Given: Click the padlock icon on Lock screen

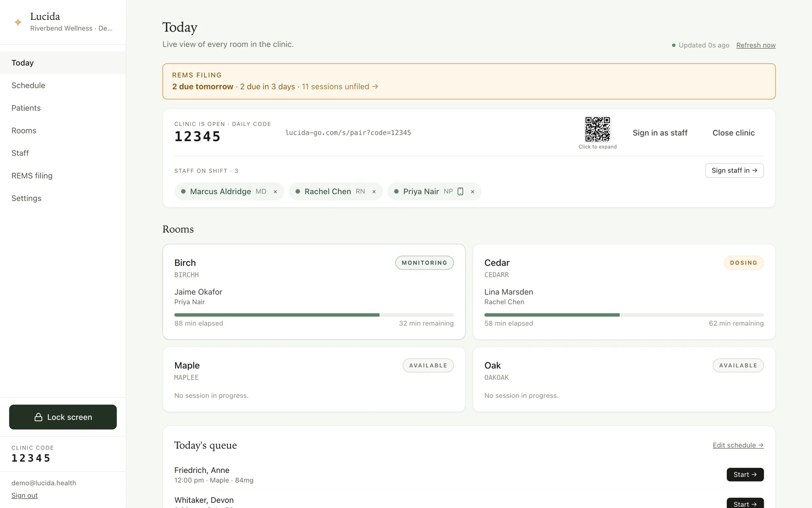Looking at the screenshot, I should point(38,417).
